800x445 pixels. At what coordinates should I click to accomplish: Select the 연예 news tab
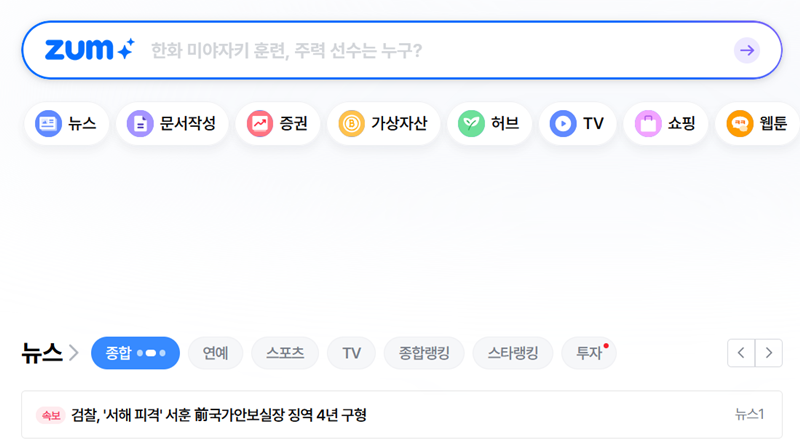tap(215, 353)
